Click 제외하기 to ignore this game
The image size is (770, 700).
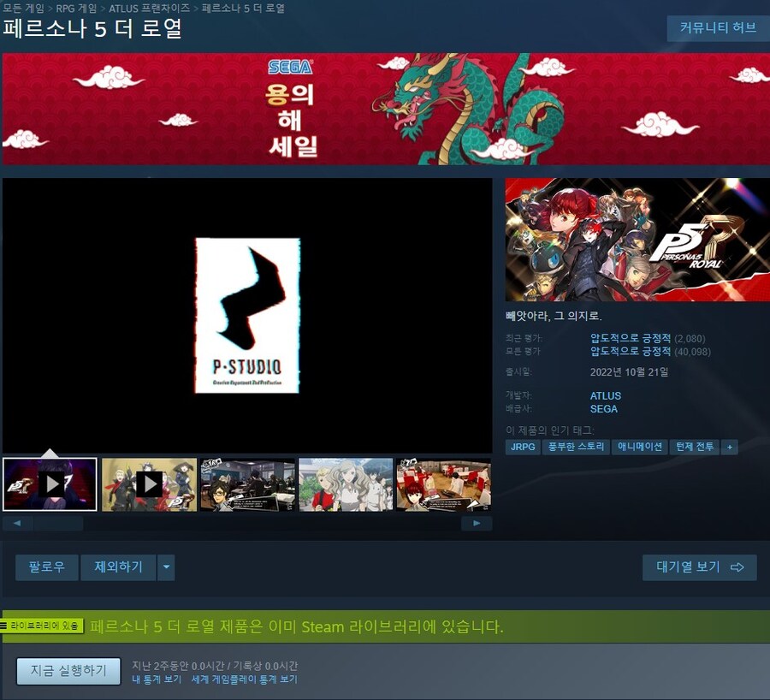(x=118, y=567)
